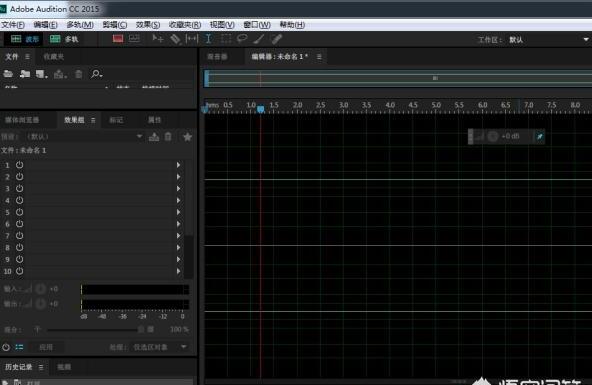Switch to the Favorites tab beside Files
592x385 pixels.
pos(54,57)
